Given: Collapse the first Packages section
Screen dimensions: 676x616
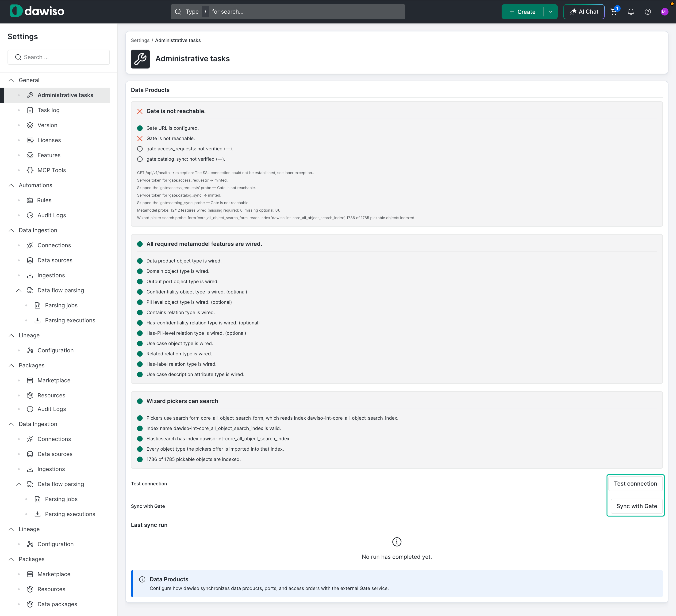Looking at the screenshot, I should click(11, 365).
